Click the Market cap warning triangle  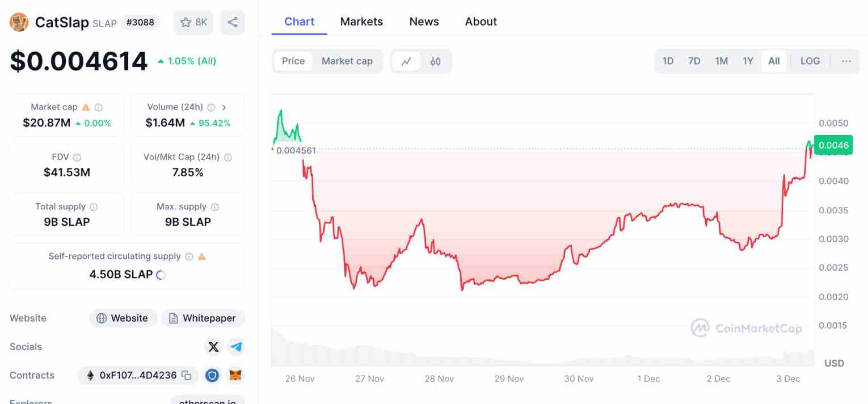(x=86, y=107)
